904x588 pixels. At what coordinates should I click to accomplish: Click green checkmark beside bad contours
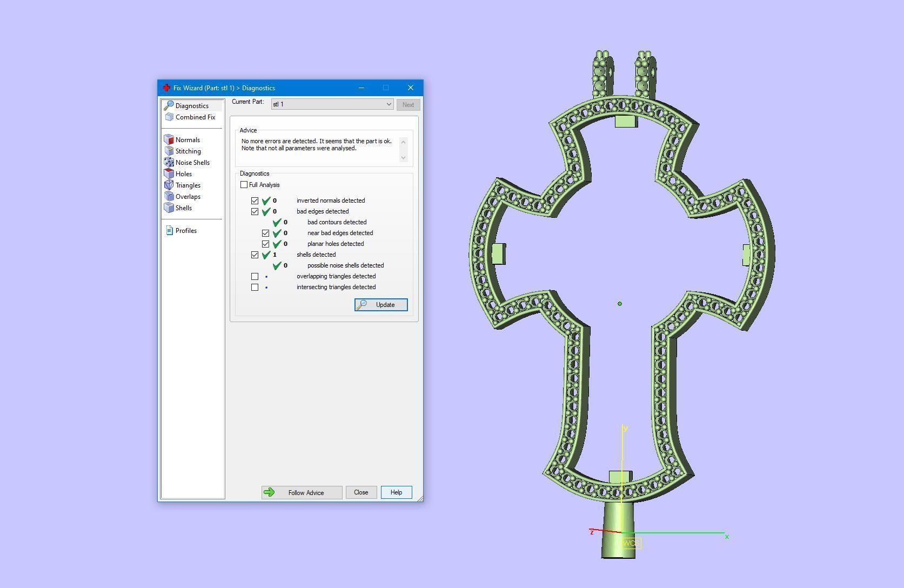277,222
